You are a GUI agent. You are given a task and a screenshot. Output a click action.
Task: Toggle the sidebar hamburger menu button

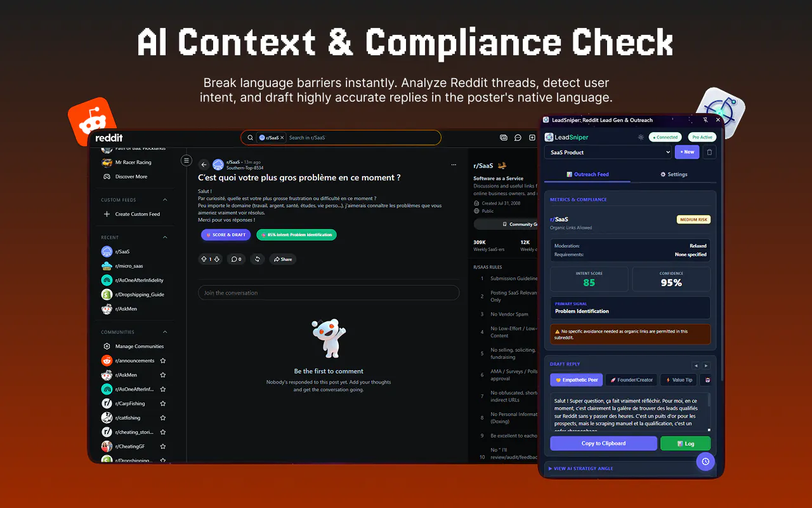[x=187, y=161]
